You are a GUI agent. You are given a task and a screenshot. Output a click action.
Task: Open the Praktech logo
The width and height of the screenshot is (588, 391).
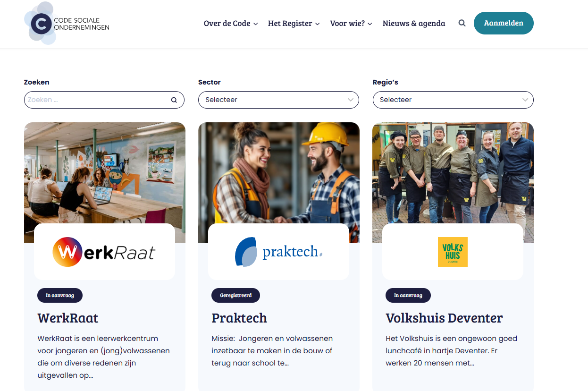click(278, 252)
